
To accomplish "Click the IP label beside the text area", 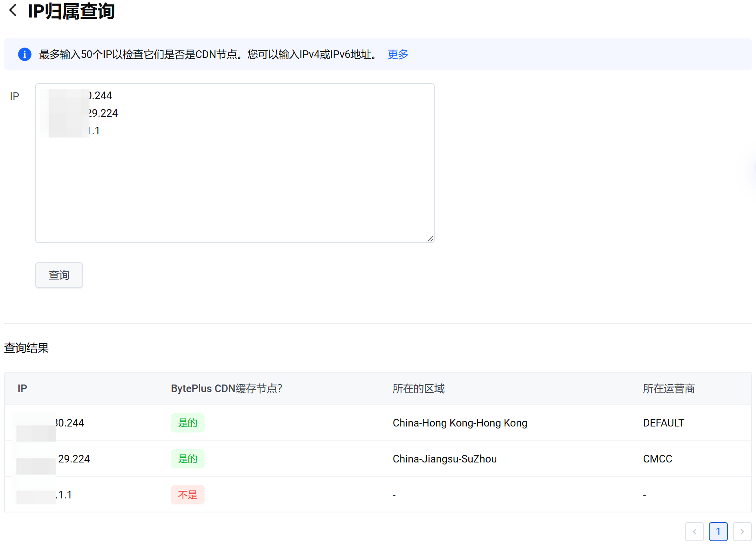I will click(x=14, y=96).
